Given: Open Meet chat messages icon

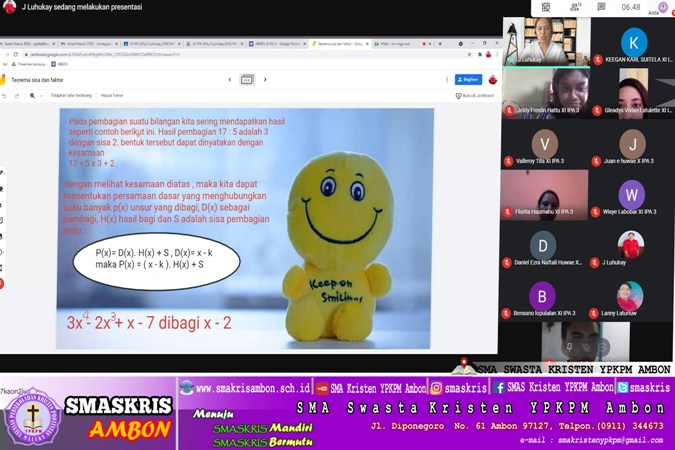Looking at the screenshot, I should pos(601,7).
